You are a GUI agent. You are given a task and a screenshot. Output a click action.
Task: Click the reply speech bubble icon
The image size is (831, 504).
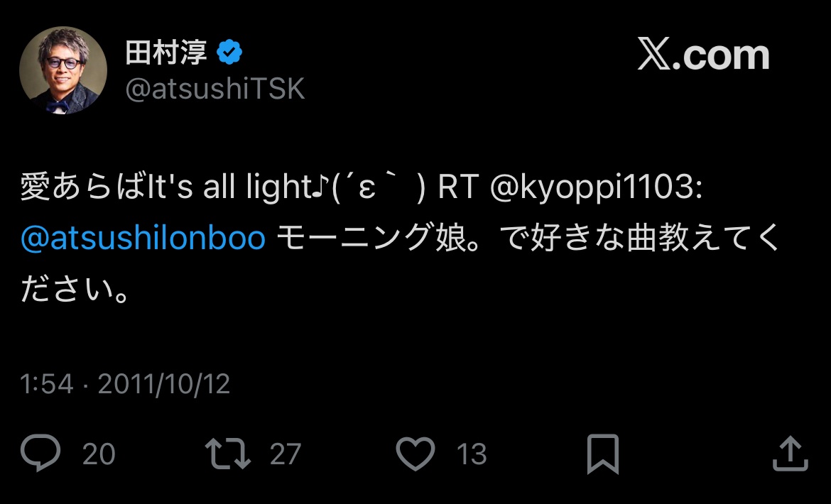tap(40, 454)
